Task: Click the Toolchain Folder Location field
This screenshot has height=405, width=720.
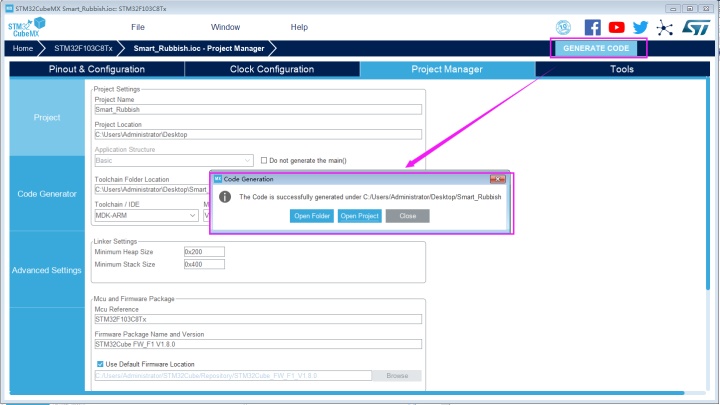Action: [x=152, y=190]
